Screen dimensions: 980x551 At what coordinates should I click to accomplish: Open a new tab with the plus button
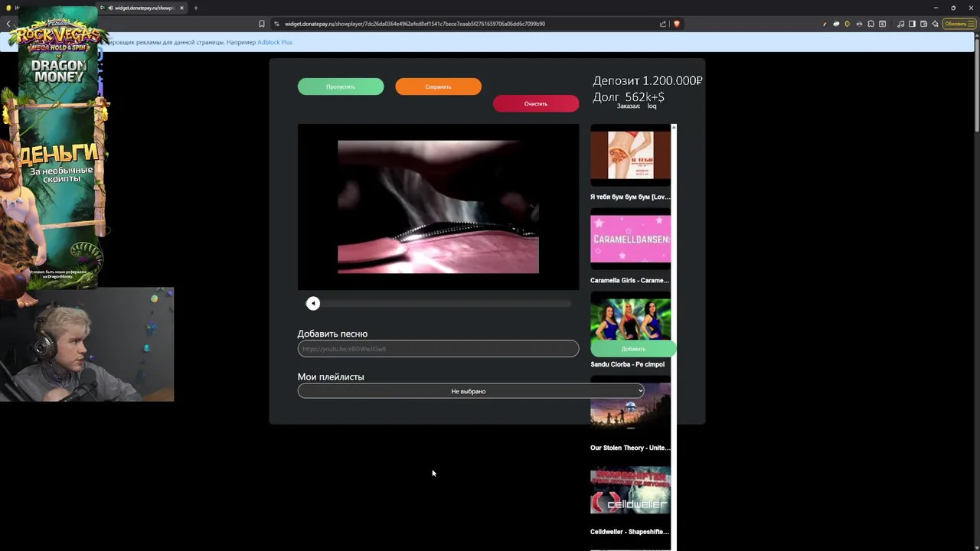point(195,8)
